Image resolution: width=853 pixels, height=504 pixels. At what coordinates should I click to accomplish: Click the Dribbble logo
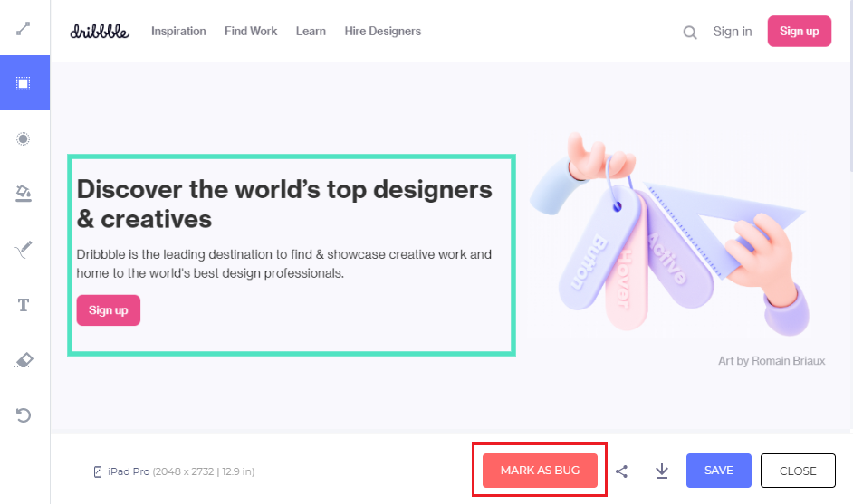pos(100,31)
